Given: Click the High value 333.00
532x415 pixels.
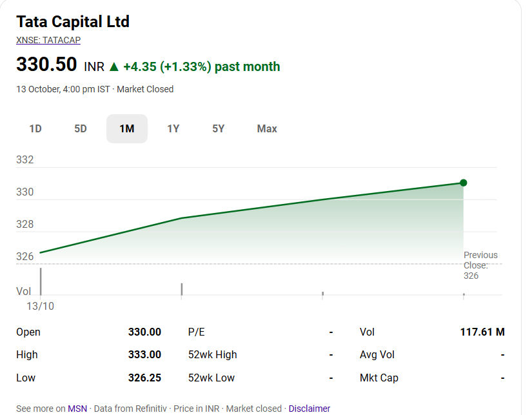Looking at the screenshot, I should pos(144,354).
